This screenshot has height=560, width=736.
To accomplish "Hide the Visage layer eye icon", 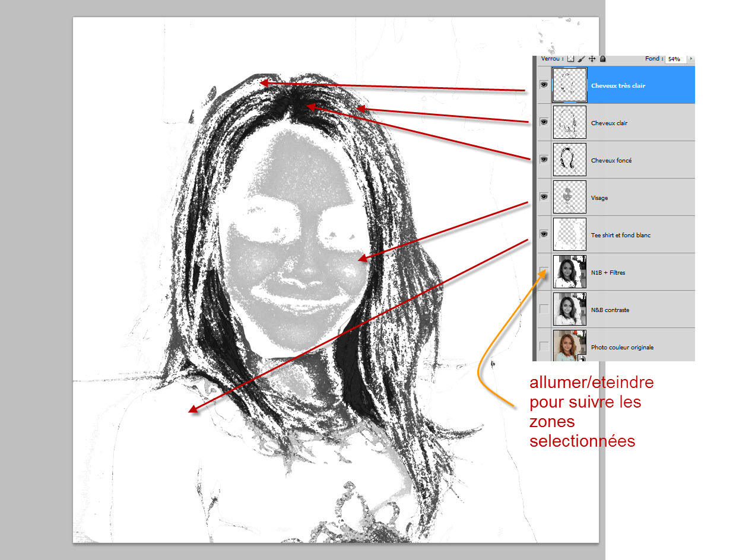I will coord(543,197).
